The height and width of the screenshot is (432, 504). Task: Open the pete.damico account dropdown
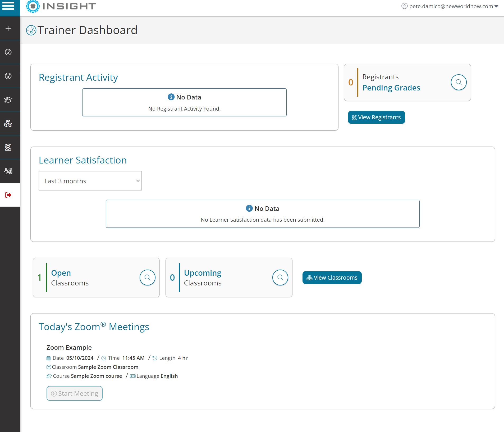(450, 6)
